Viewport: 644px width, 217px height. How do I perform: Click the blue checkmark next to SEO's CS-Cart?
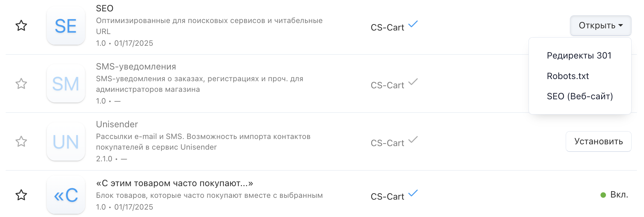tap(413, 24)
